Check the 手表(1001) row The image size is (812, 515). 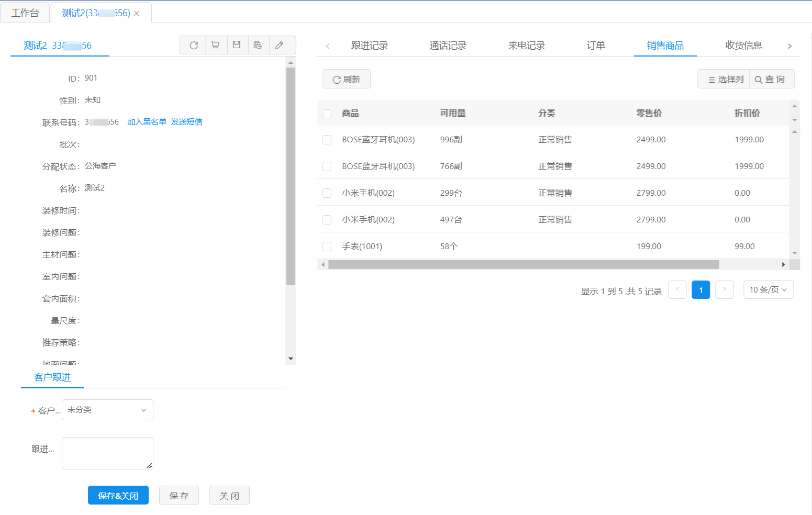[x=327, y=247]
